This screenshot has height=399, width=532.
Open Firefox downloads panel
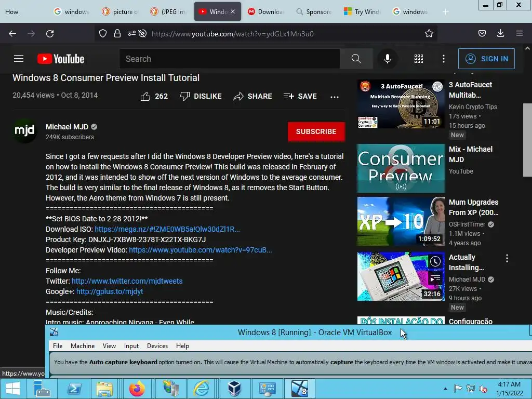[x=500, y=33]
